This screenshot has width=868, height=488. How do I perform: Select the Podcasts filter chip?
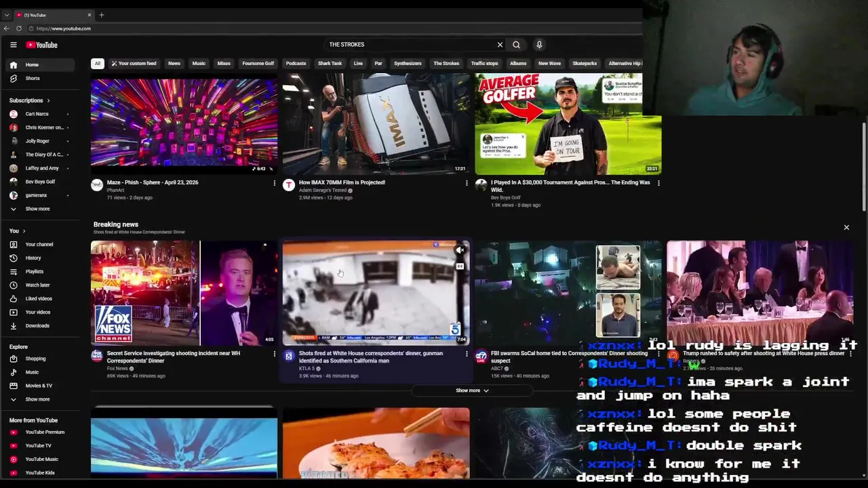(296, 64)
